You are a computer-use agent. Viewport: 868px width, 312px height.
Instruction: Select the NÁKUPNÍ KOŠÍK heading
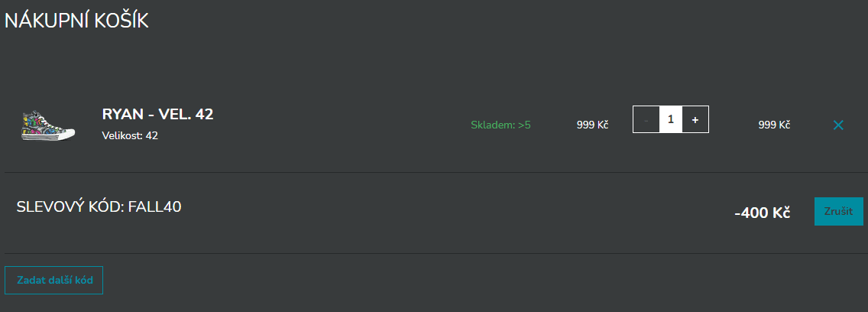[x=76, y=21]
